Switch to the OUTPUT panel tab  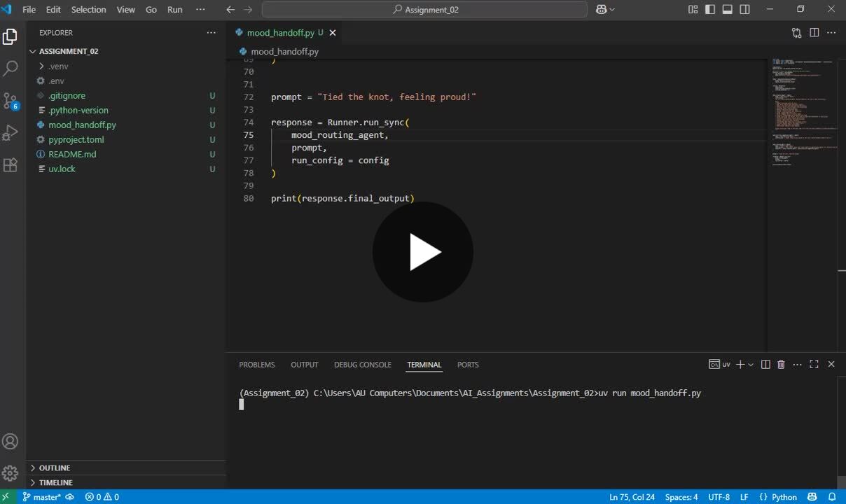pos(305,365)
